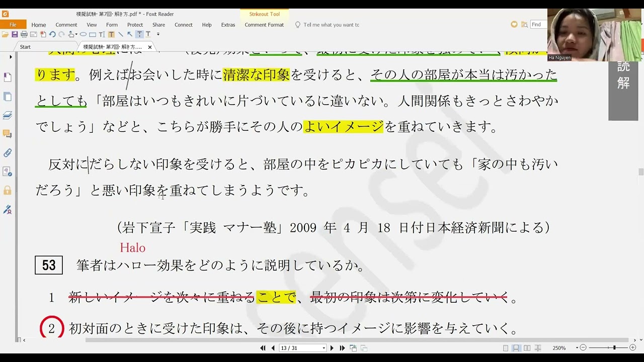This screenshot has width=644, height=362.
Task: Open the Extras ribbon tab
Action: tap(228, 25)
